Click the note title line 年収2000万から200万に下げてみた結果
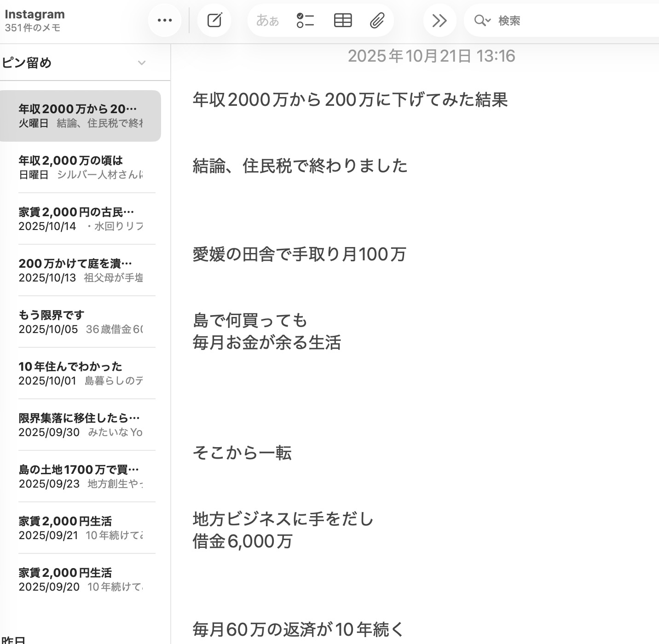Image resolution: width=659 pixels, height=644 pixels. (x=350, y=100)
